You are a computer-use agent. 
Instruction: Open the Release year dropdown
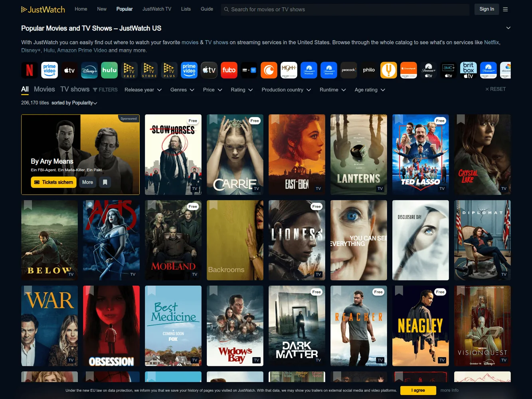[x=143, y=90]
